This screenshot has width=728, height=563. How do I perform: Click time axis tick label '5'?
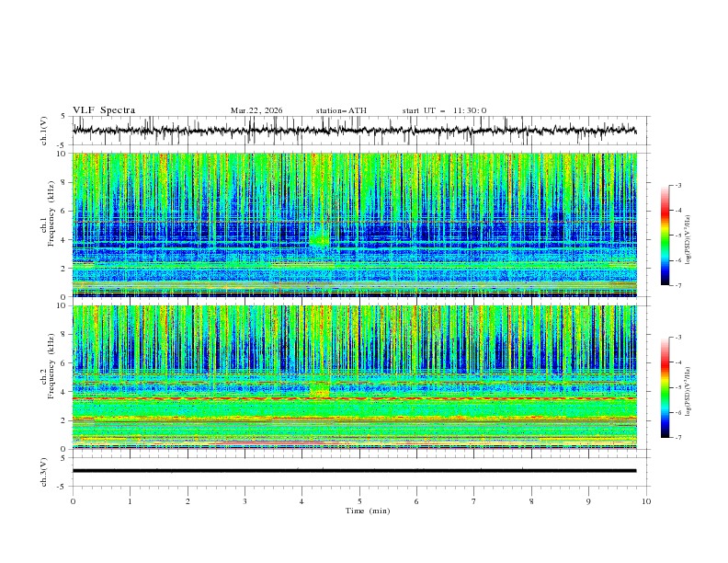(x=359, y=501)
